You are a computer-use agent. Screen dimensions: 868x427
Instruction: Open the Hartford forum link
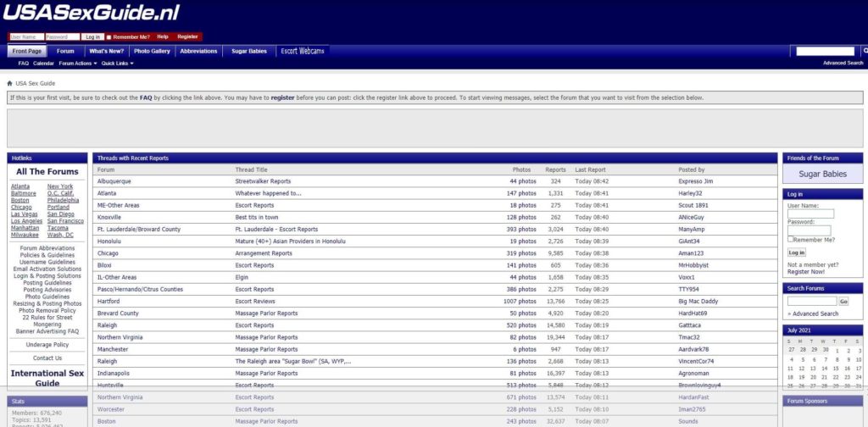pos(108,302)
